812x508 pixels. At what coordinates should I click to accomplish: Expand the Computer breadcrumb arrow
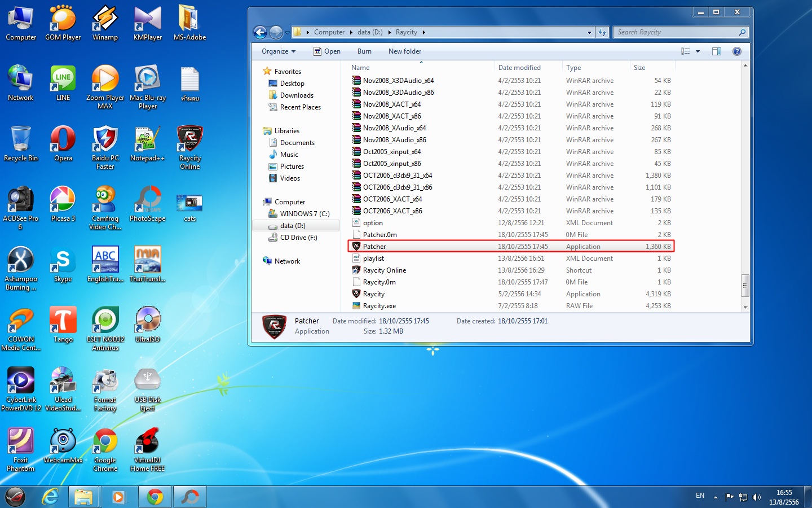(x=351, y=32)
